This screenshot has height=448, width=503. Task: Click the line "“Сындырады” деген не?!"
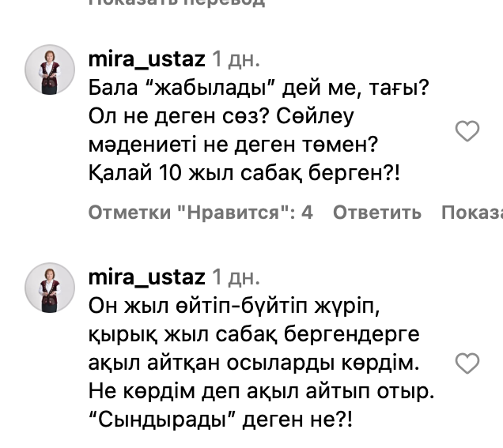(x=217, y=418)
